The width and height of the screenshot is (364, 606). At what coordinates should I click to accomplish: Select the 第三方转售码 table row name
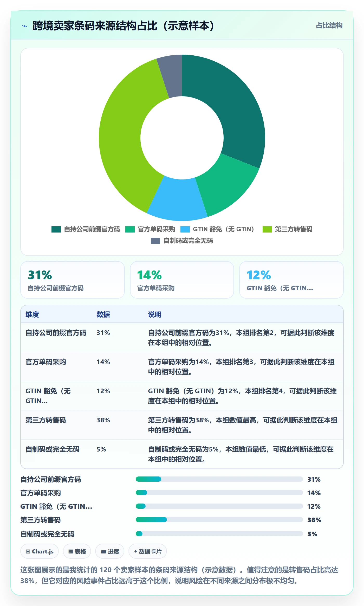[46, 420]
